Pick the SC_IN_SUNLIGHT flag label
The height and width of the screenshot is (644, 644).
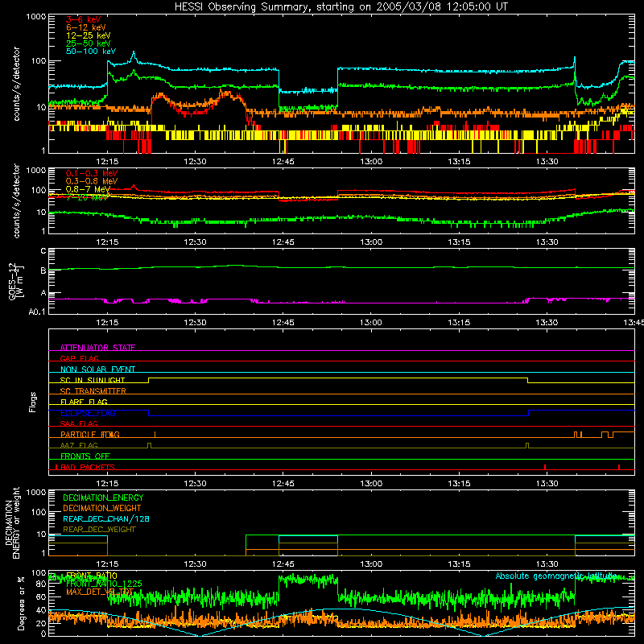93,380
